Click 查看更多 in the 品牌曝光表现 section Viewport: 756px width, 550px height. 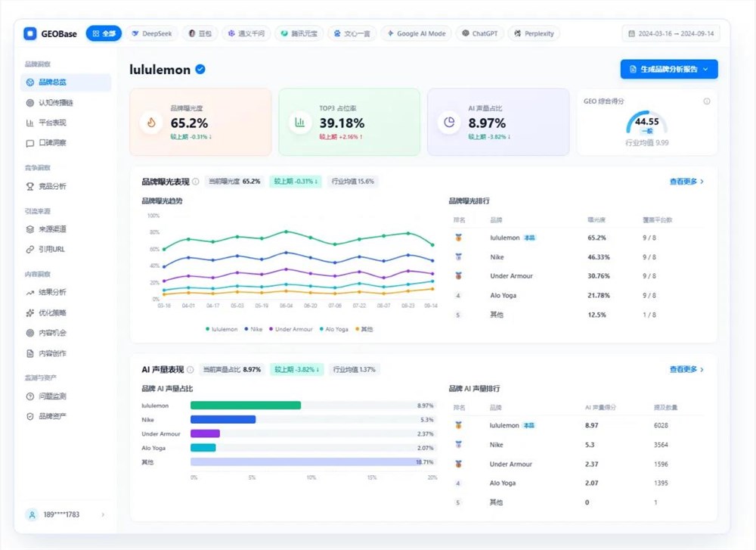[x=686, y=182]
